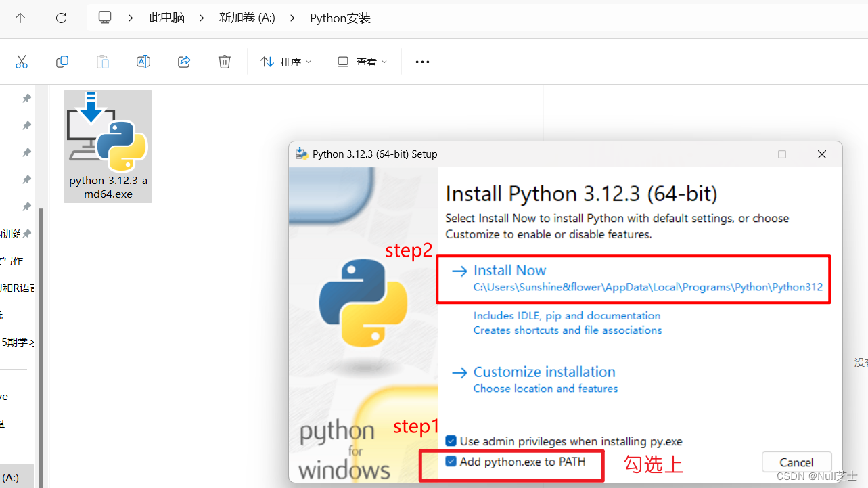
Task: Click Python安装 folder in breadcrumb
Action: (340, 18)
